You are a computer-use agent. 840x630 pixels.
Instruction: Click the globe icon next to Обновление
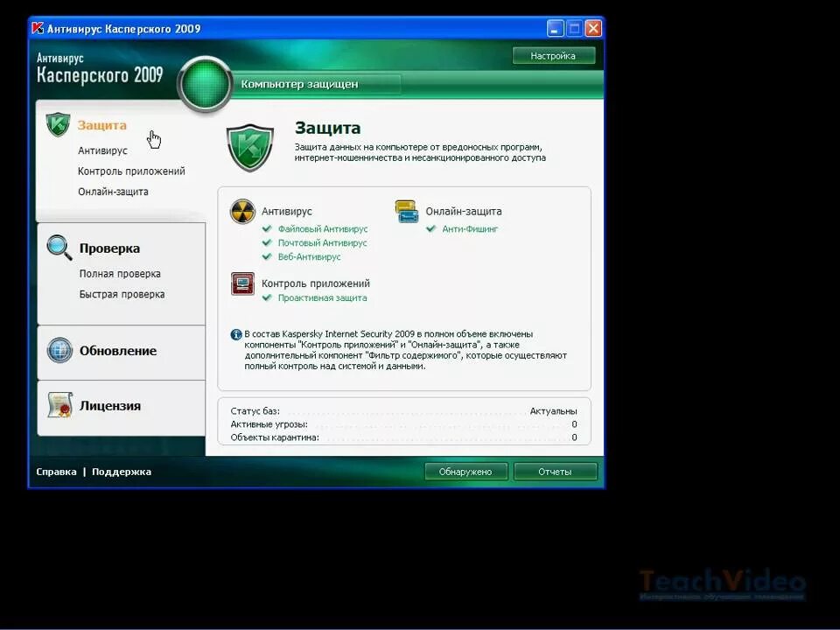coord(59,350)
